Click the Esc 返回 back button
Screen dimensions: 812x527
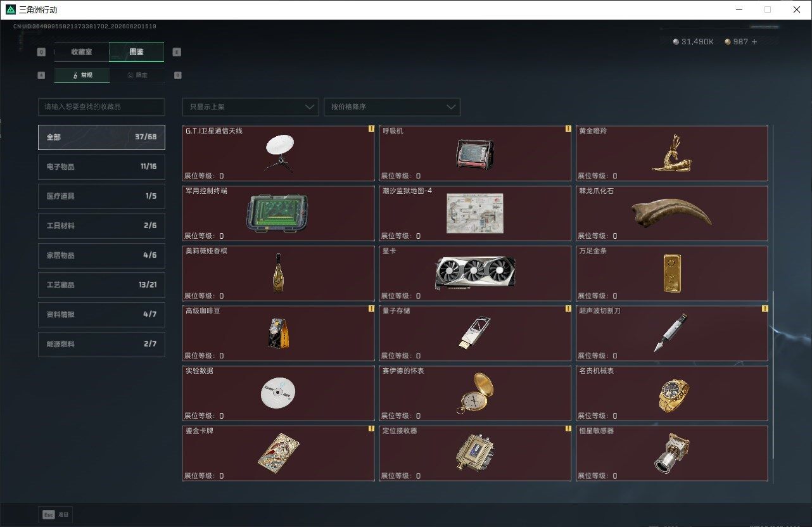point(56,515)
